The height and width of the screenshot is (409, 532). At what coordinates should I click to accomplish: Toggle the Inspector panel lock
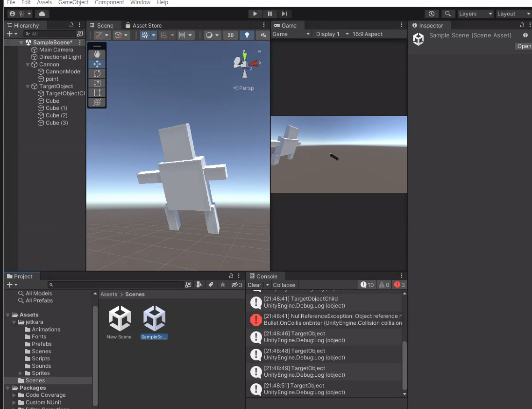522,25
